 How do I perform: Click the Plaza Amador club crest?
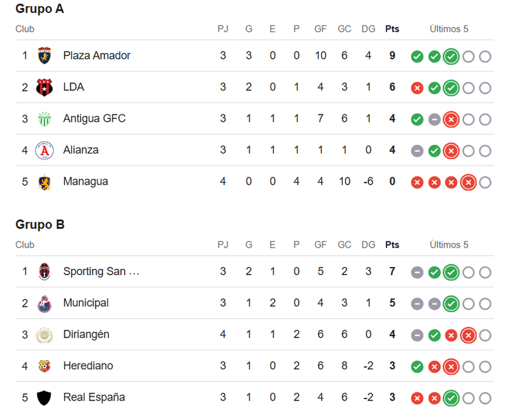(44, 56)
